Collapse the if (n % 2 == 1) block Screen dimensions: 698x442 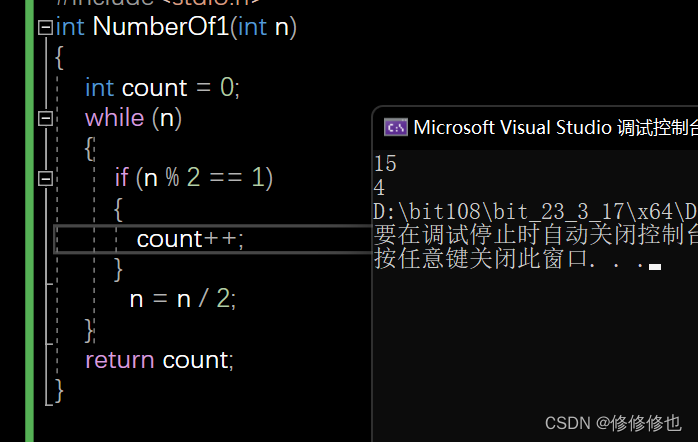[44, 178]
